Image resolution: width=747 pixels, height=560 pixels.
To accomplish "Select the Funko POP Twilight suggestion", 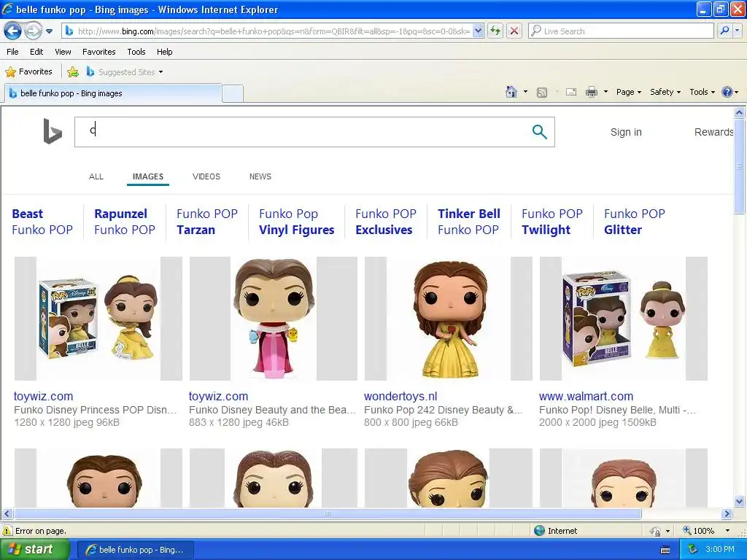I will click(552, 222).
